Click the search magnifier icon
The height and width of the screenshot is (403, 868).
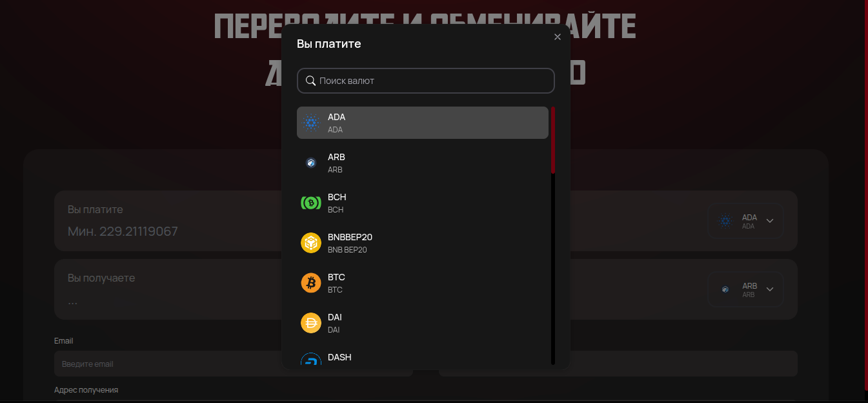(x=310, y=81)
